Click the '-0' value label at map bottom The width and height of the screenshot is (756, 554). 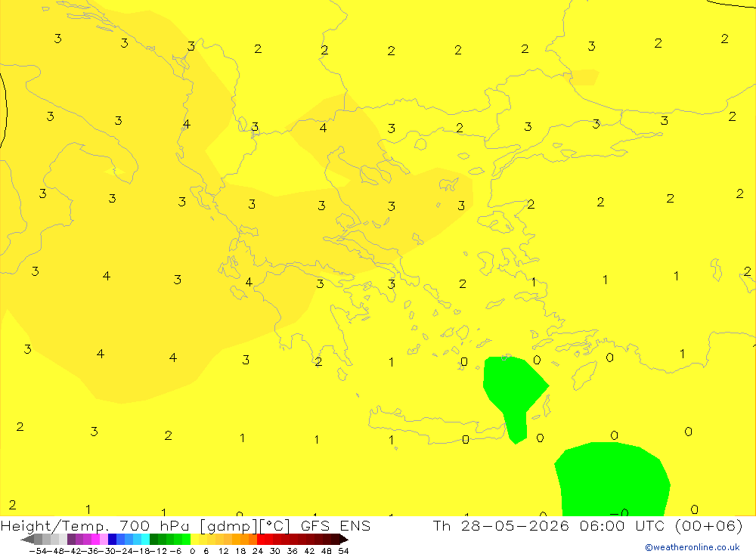point(620,512)
